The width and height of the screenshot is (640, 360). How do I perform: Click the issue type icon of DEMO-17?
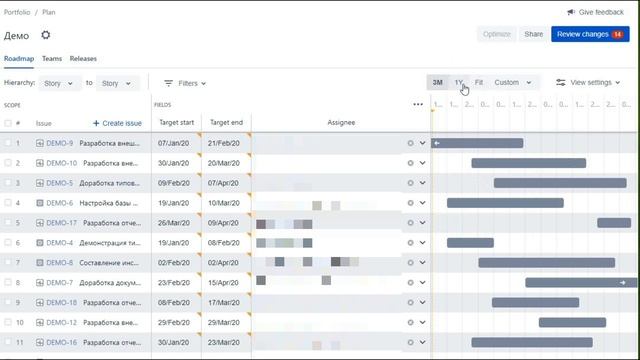[x=40, y=223]
